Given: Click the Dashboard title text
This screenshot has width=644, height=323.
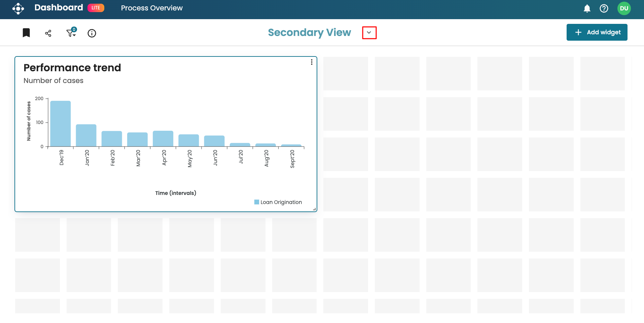Looking at the screenshot, I should point(59,8).
